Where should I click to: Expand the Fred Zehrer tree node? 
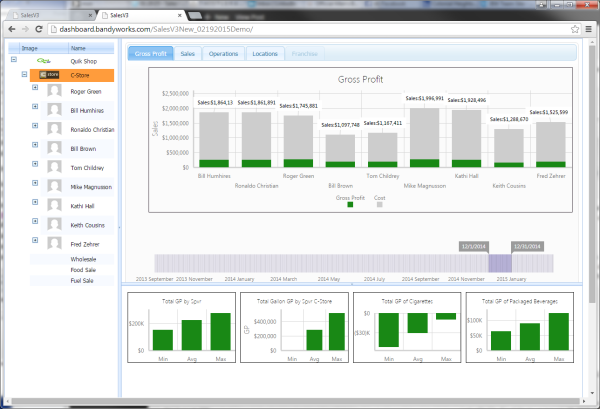point(35,240)
